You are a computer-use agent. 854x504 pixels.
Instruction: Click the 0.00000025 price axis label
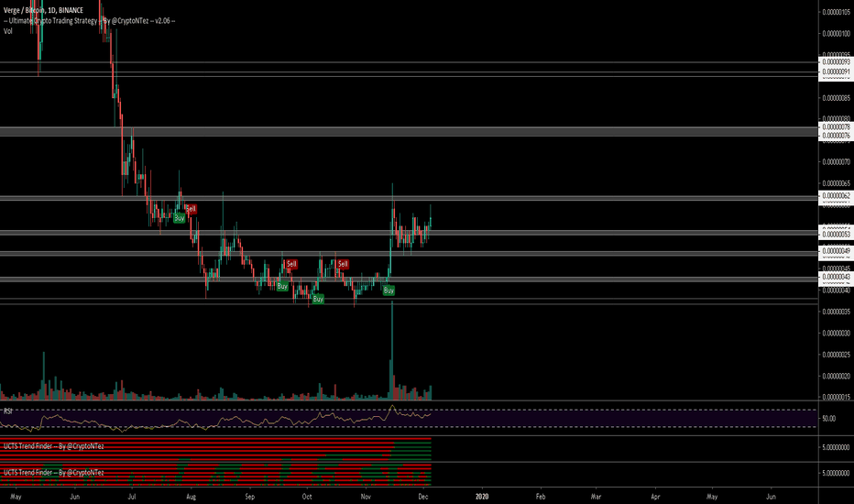click(836, 355)
